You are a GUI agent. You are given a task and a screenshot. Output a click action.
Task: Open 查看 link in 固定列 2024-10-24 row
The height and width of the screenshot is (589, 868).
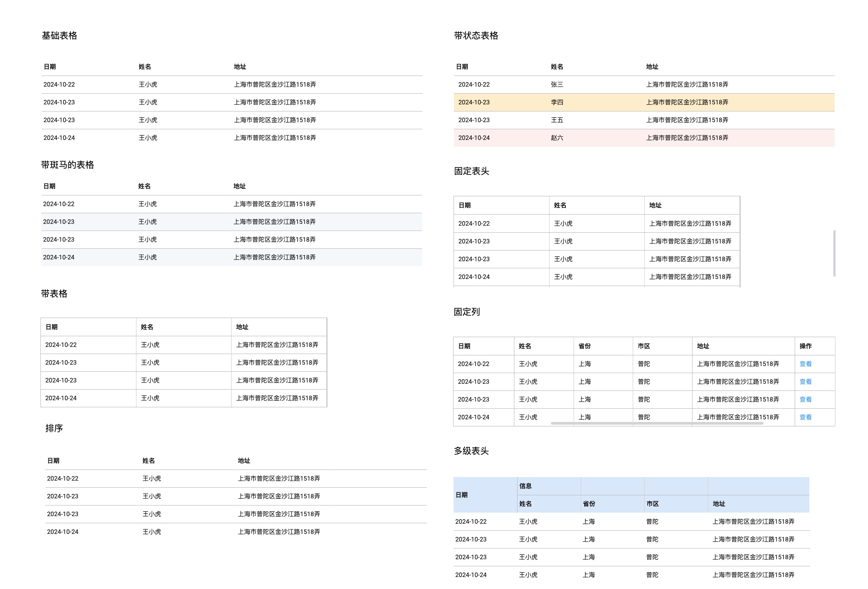coord(805,417)
